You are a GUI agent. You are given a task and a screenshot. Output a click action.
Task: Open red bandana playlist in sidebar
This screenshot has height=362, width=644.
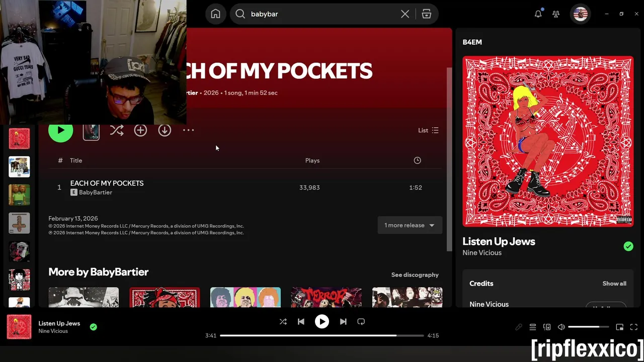(19, 139)
